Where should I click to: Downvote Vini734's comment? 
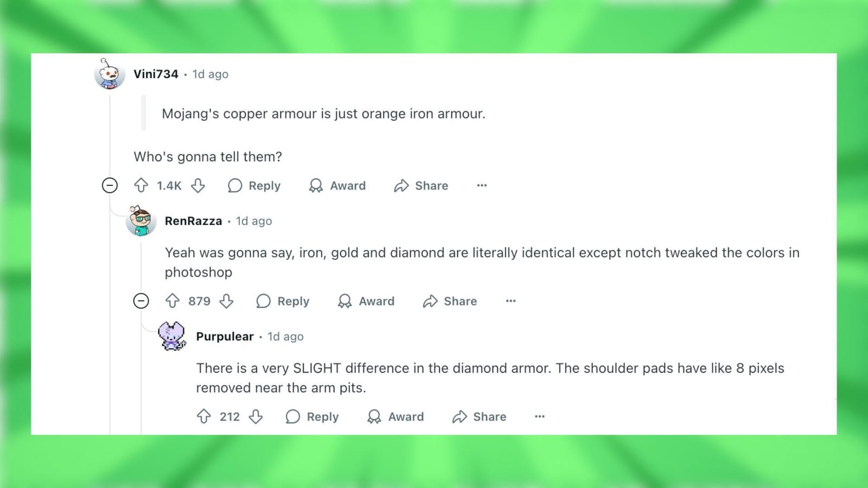coord(199,185)
